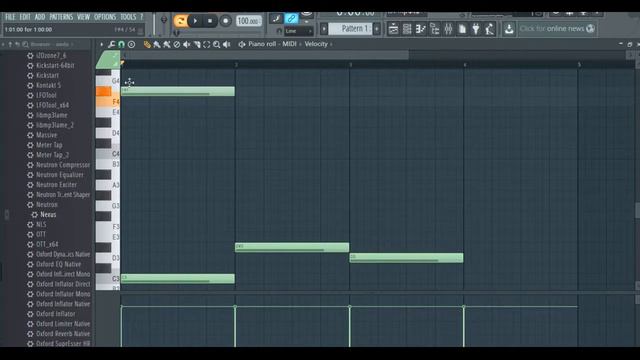640x360 pixels.
Task: Select Kontakt 5 in the plugin browser
Action: [48, 85]
